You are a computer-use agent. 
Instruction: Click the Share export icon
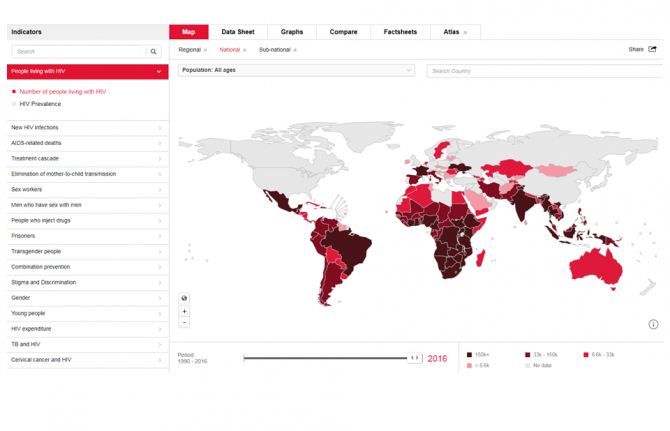[x=653, y=49]
